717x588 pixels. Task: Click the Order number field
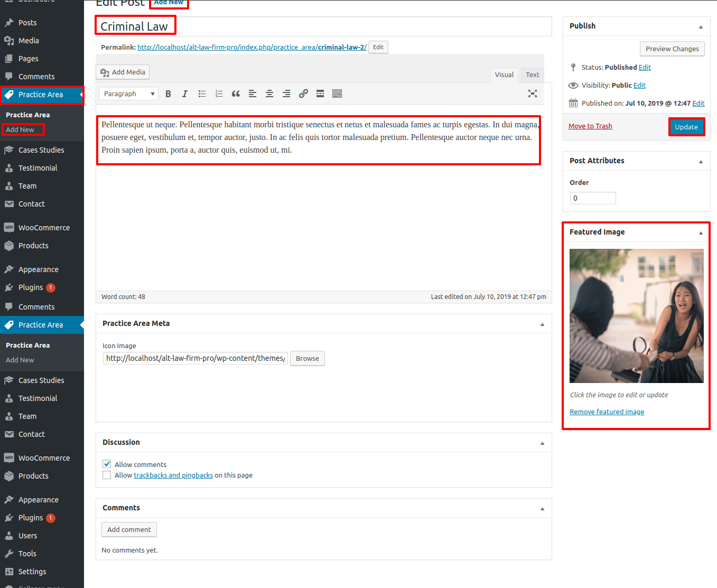click(593, 198)
